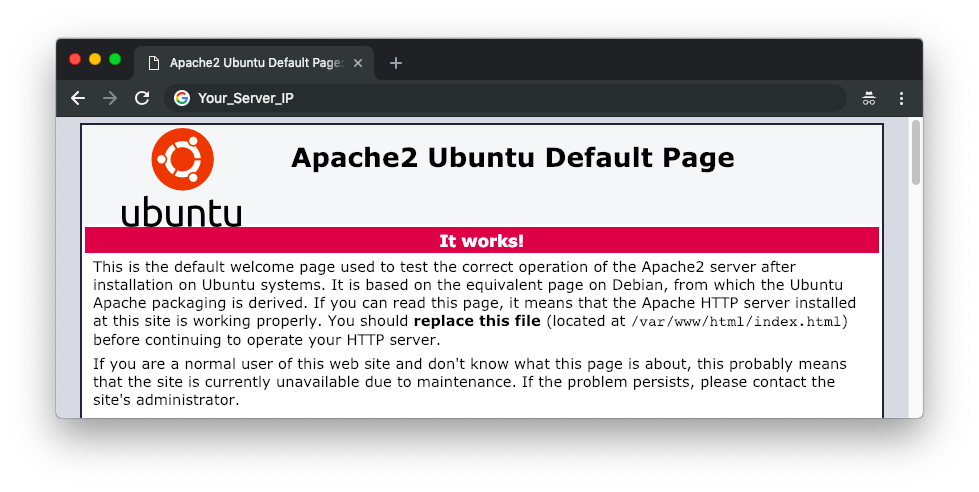Click the vertical scrollbar thumb
Screen dimensions: 979x492
click(x=916, y=152)
